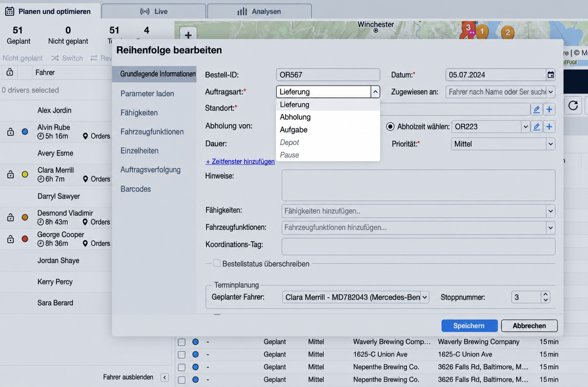
Task: Open the Fahrzeugfunktionen section in sidebar
Action: pyautogui.click(x=152, y=132)
